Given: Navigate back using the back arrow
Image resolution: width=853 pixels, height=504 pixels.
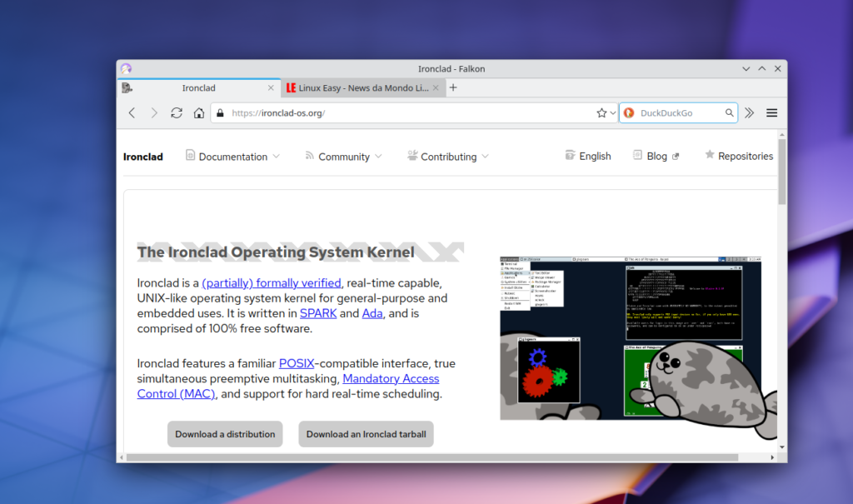Looking at the screenshot, I should pyautogui.click(x=131, y=112).
